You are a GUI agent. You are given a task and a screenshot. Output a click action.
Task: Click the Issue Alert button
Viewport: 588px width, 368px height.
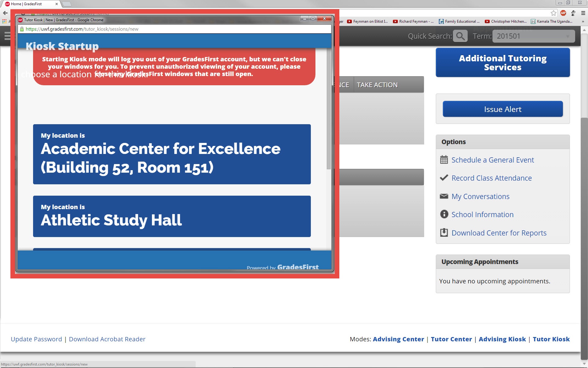503,109
